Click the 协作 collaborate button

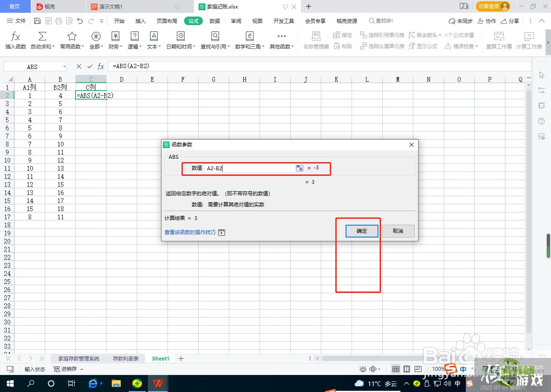[487, 21]
